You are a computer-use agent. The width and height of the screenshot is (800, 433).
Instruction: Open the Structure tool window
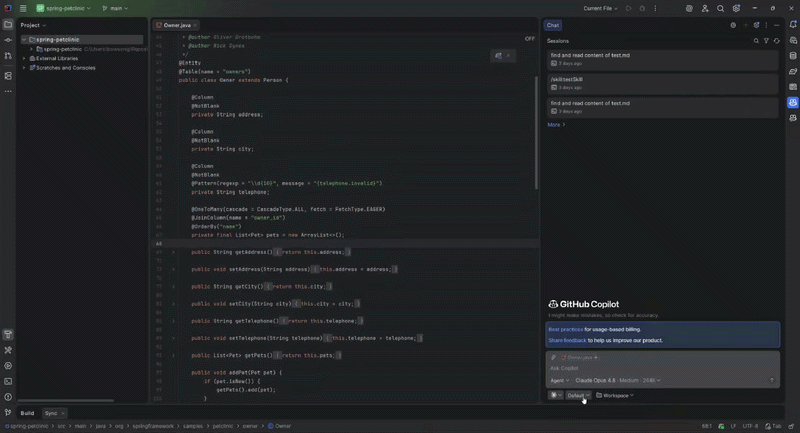pyautogui.click(x=8, y=75)
